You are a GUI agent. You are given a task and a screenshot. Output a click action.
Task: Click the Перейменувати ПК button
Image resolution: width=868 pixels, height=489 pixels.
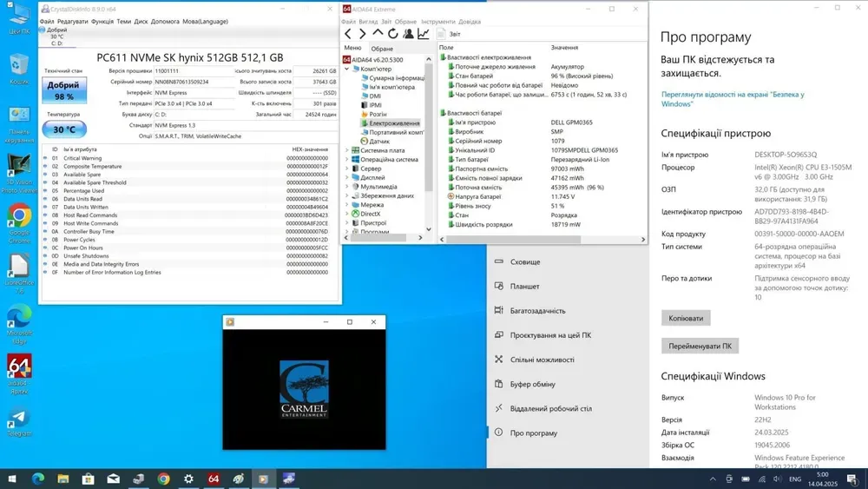tap(700, 346)
